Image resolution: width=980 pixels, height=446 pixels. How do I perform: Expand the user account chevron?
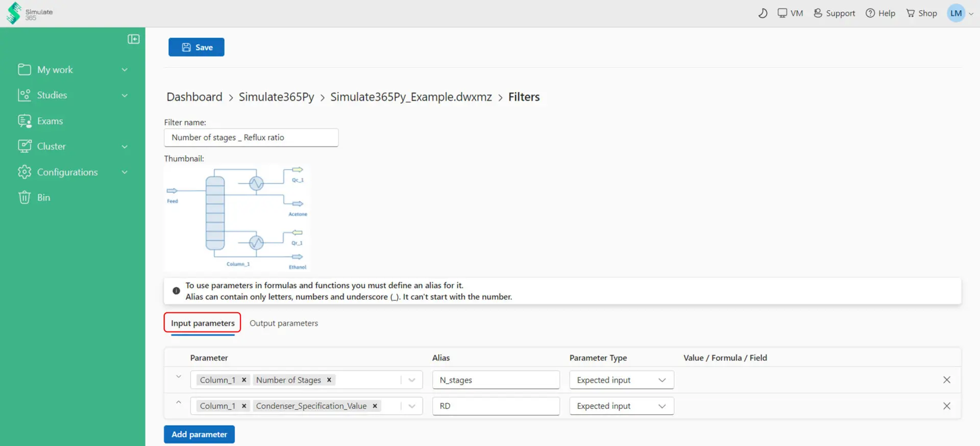tap(971, 14)
